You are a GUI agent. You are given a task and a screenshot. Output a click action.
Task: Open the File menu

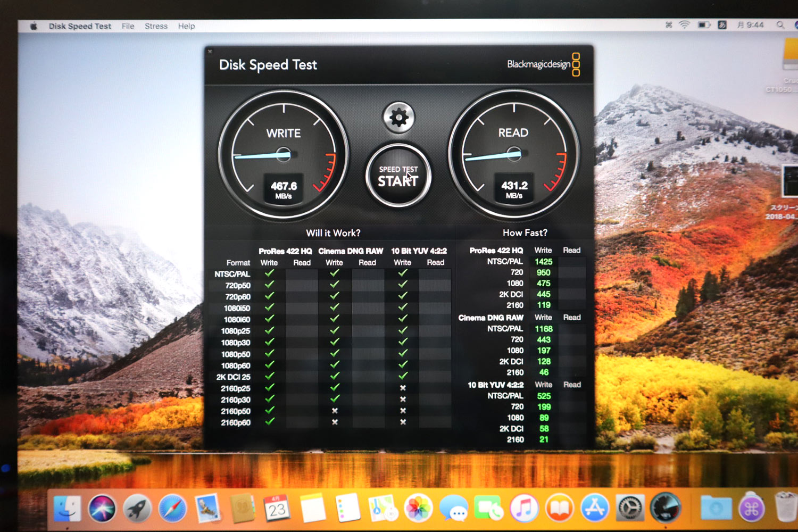point(128,26)
